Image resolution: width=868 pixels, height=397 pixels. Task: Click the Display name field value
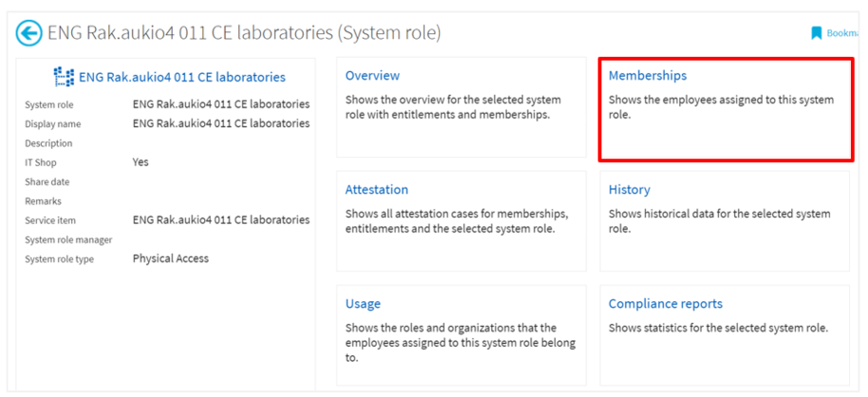pyautogui.click(x=220, y=123)
